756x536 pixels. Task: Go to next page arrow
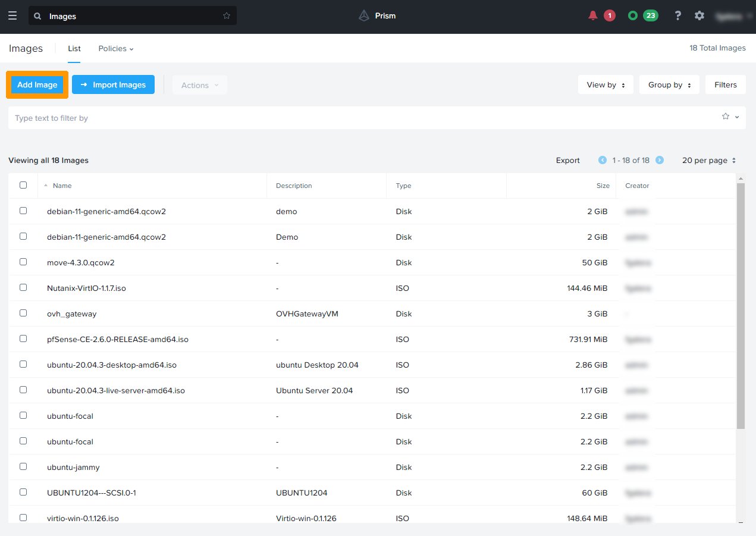click(x=660, y=161)
